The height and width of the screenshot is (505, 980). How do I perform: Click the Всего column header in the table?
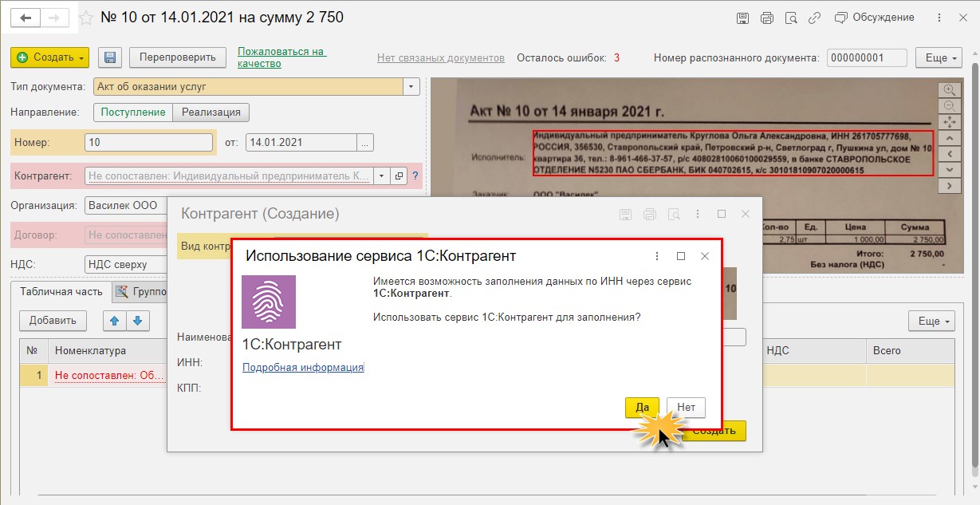pos(910,350)
